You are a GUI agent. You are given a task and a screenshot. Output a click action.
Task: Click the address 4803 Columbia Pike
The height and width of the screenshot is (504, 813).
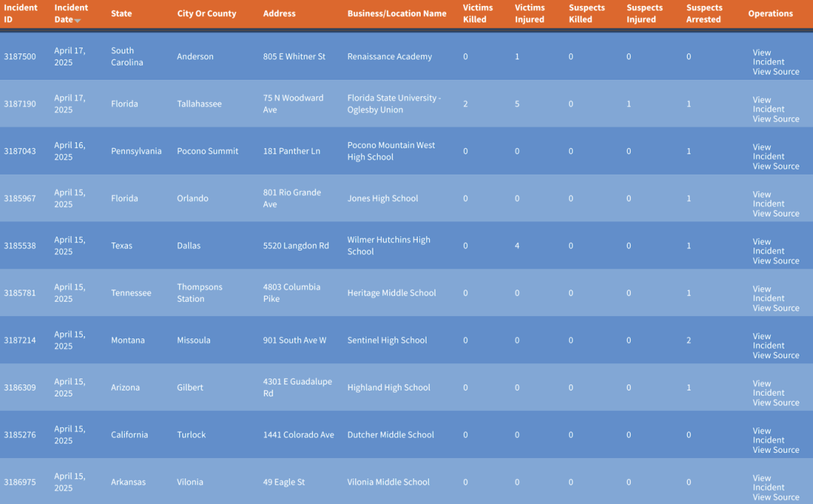click(291, 293)
